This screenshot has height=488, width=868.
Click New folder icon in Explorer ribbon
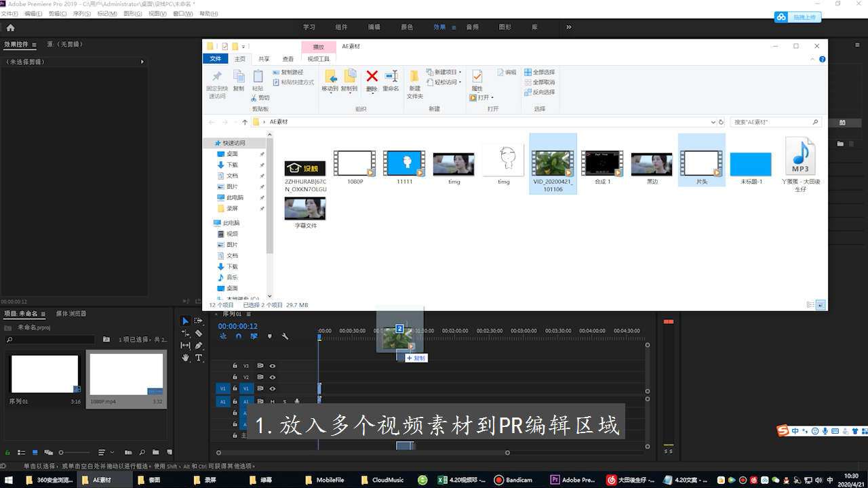point(414,76)
